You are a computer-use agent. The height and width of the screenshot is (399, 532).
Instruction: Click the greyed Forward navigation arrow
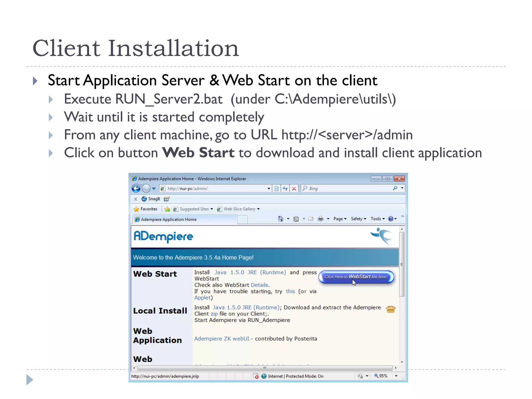tap(146, 188)
